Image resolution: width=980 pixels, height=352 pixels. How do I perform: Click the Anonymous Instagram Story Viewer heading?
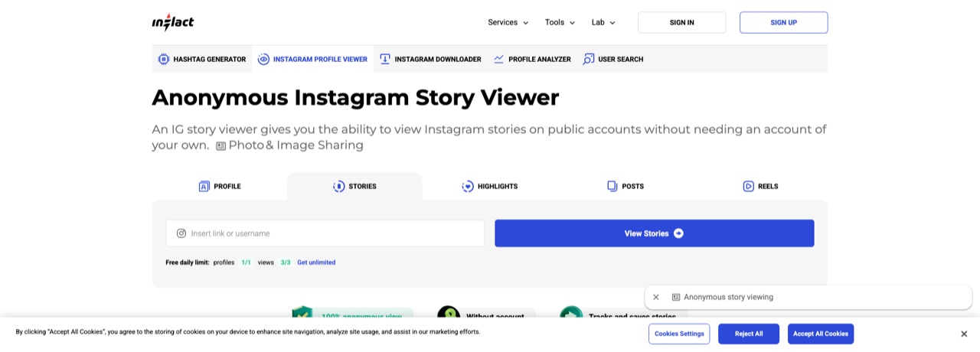point(355,97)
